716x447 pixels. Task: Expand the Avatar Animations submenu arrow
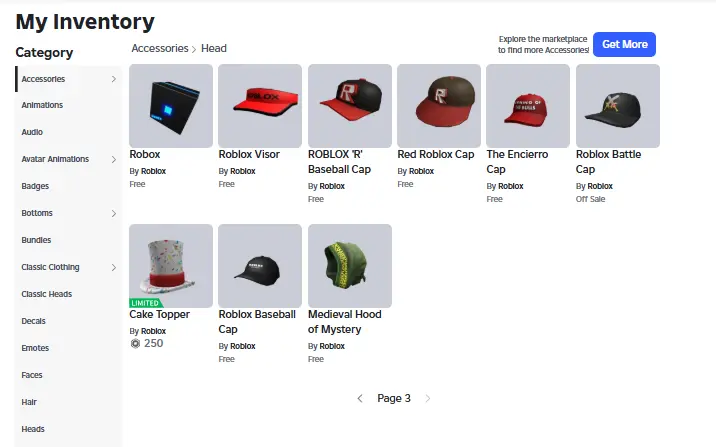(x=114, y=159)
